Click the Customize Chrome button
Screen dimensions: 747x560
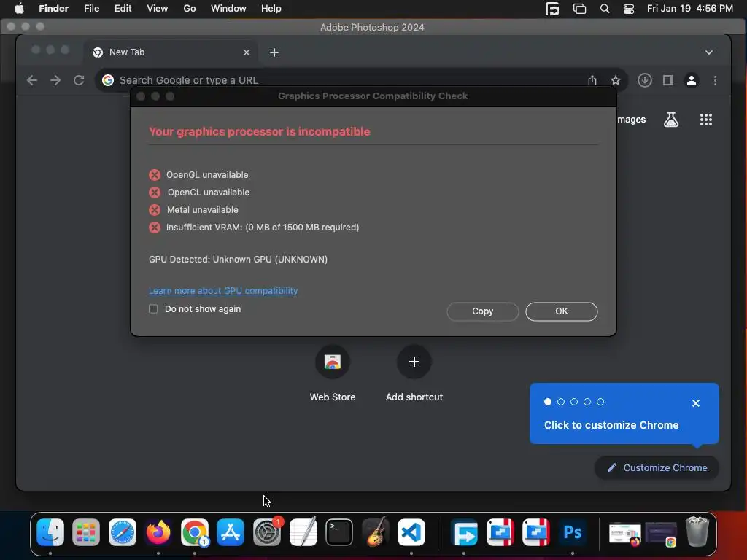click(x=657, y=467)
